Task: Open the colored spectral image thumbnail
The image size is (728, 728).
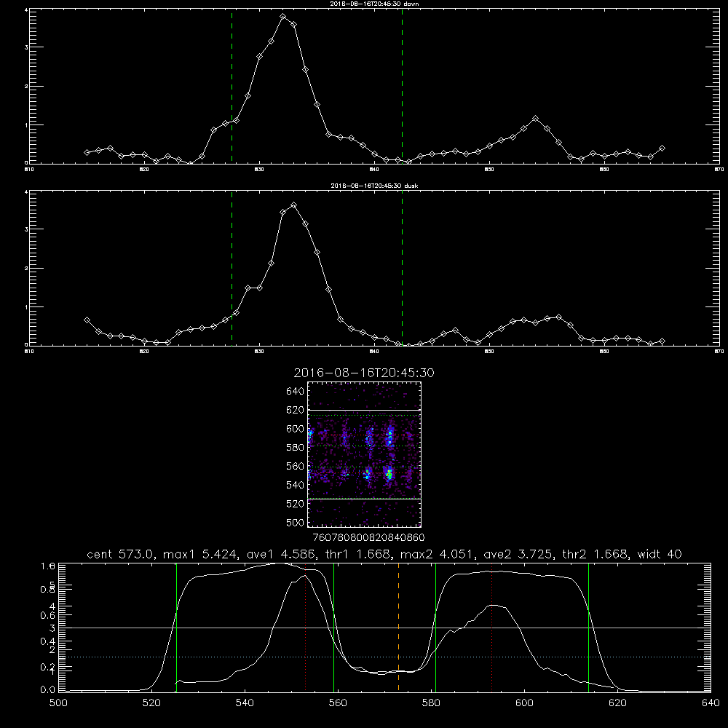Action: [x=364, y=454]
